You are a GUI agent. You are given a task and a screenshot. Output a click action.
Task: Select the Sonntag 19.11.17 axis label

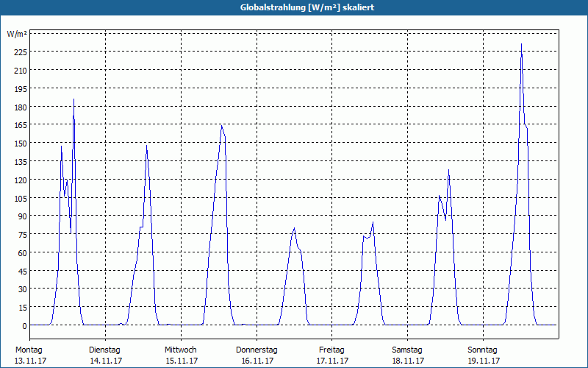(483, 355)
